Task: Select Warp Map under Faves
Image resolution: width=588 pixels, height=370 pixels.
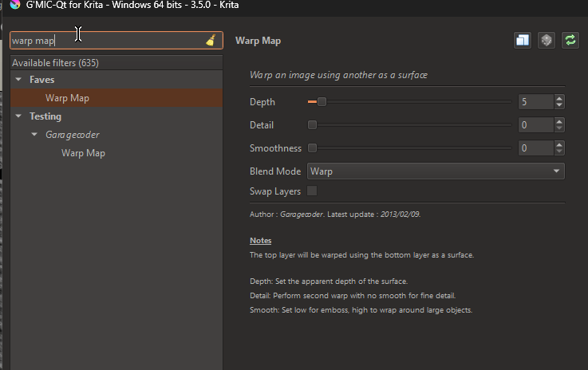Action: pyautogui.click(x=67, y=98)
